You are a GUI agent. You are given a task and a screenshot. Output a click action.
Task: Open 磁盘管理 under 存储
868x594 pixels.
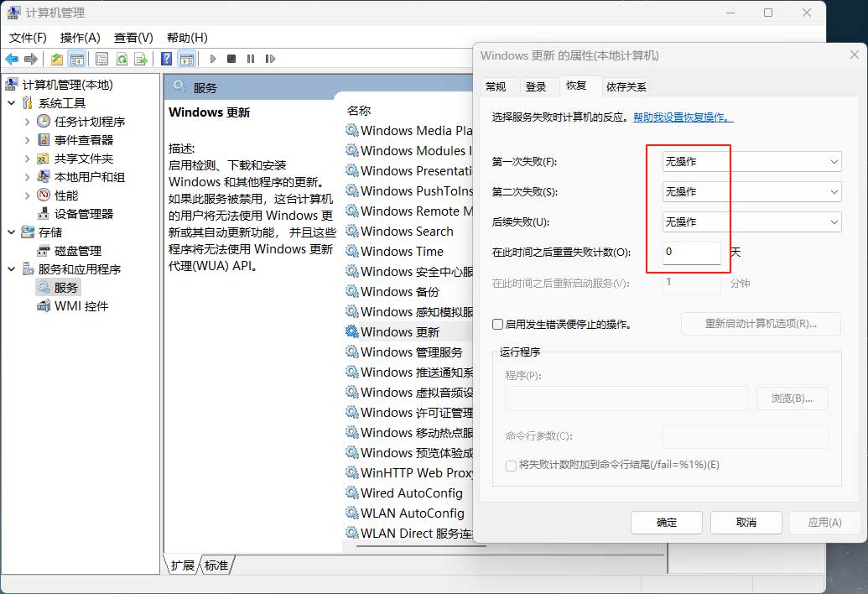click(77, 251)
